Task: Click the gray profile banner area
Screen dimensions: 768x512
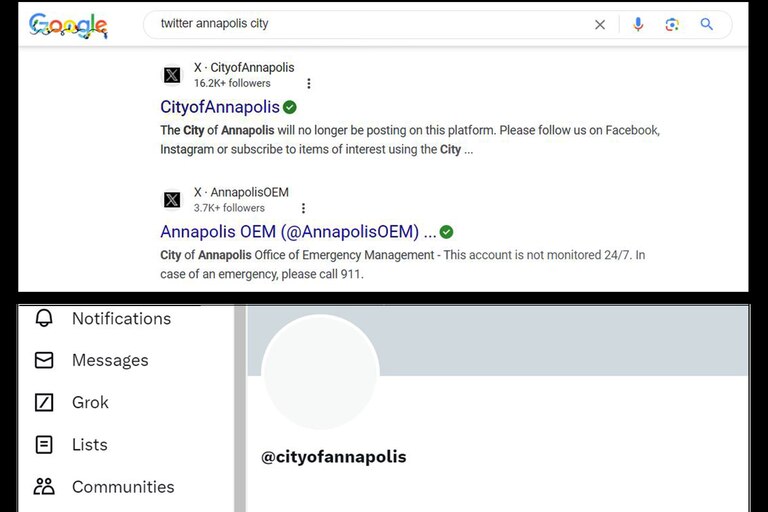Action: point(563,341)
